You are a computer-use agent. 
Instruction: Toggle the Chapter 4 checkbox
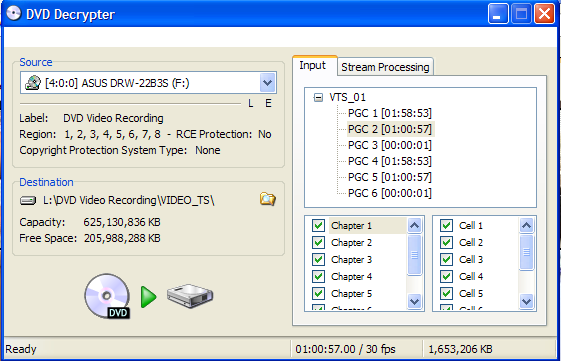click(318, 276)
